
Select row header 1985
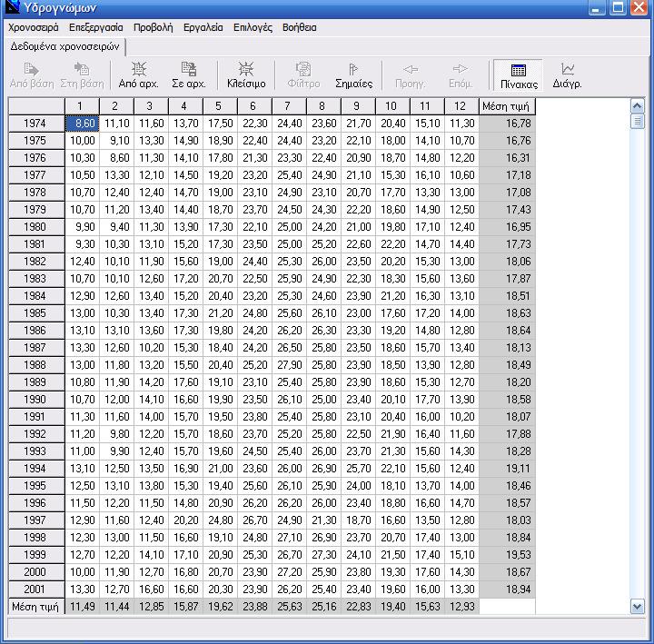coord(36,313)
